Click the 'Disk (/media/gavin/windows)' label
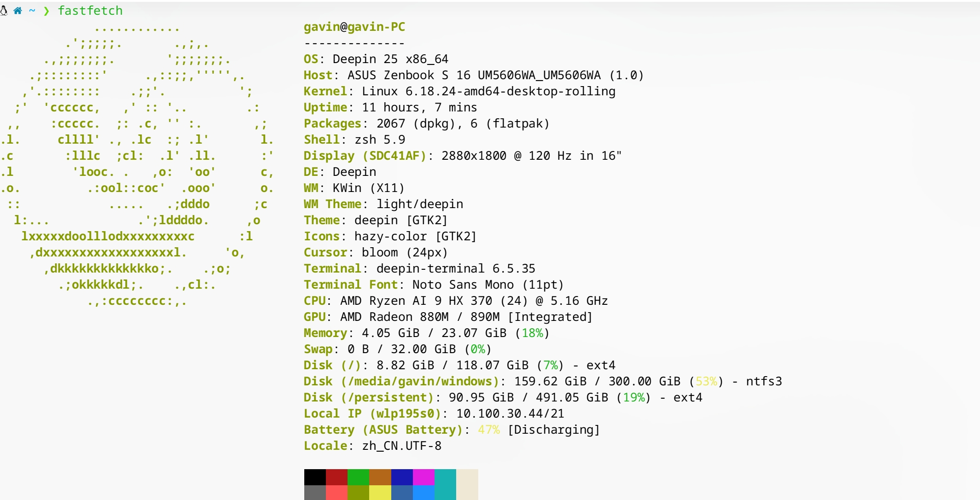 click(x=401, y=381)
